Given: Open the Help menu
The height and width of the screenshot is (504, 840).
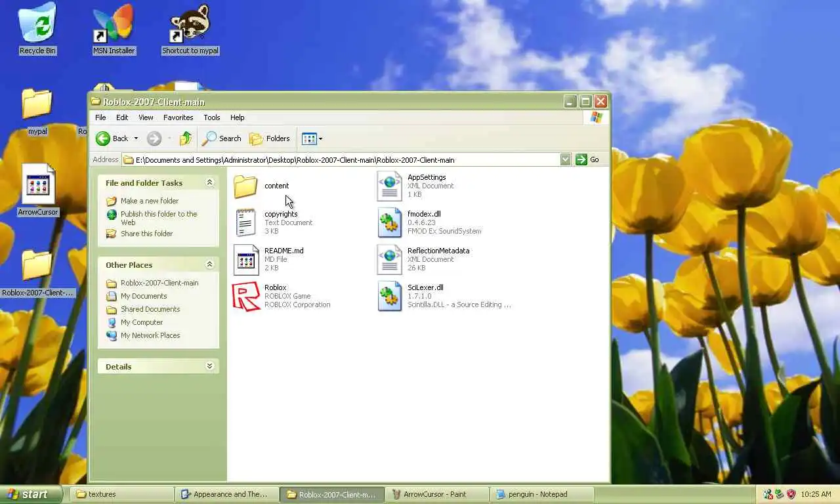Looking at the screenshot, I should point(237,117).
